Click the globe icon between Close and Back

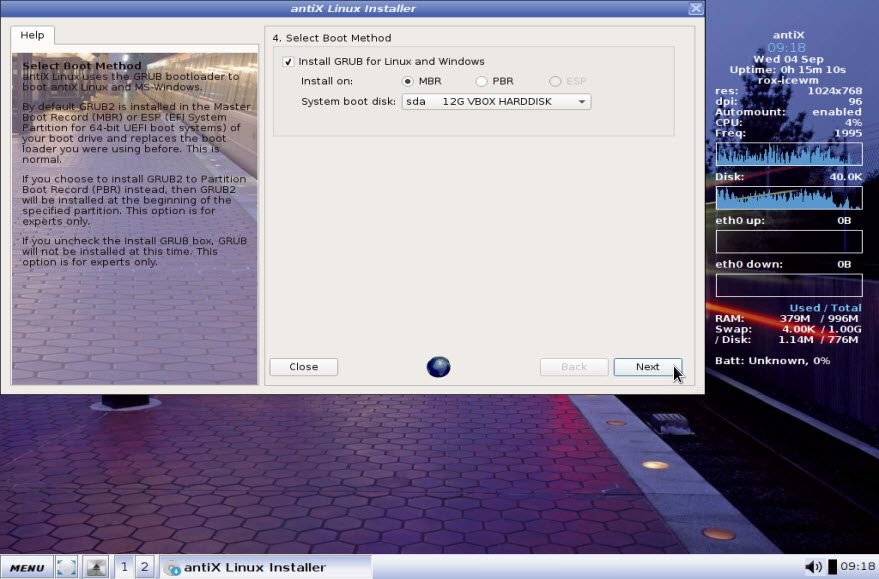pyautogui.click(x=438, y=367)
